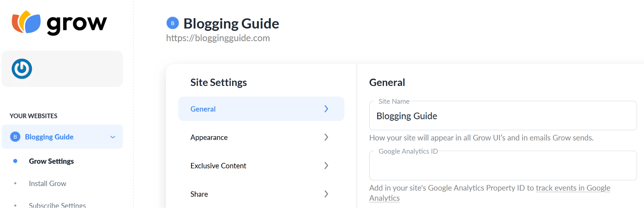Open the Share settings section

click(x=261, y=194)
